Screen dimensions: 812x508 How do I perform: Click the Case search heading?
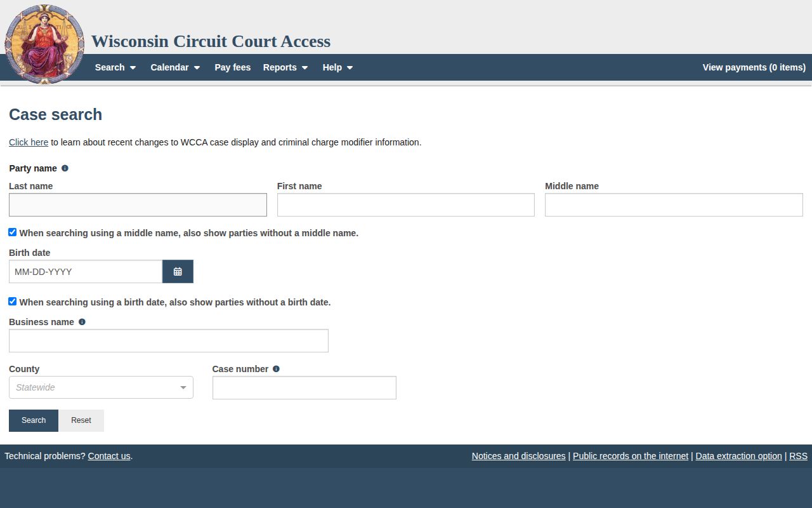[55, 114]
